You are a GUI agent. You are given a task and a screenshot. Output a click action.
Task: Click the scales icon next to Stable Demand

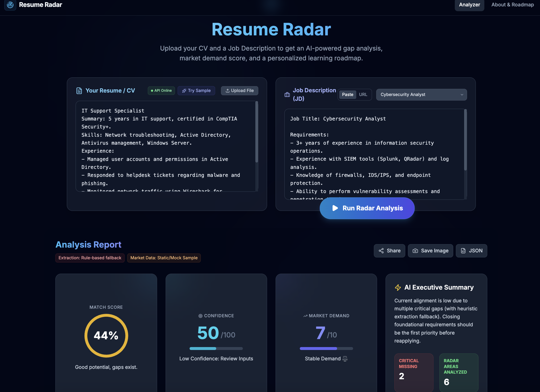point(345,358)
